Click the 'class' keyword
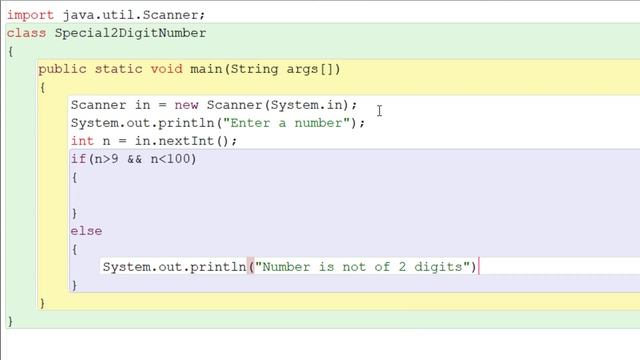Image resolution: width=640 pixels, height=360 pixels. (x=26, y=33)
